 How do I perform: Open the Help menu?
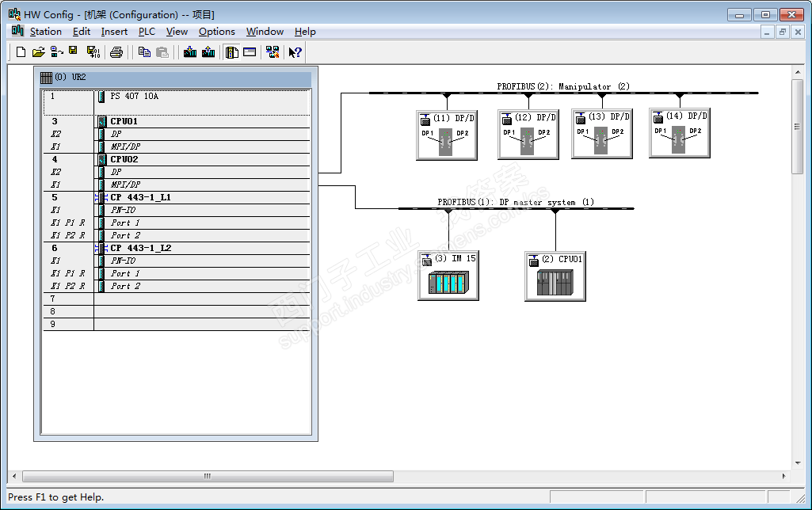[x=305, y=32]
